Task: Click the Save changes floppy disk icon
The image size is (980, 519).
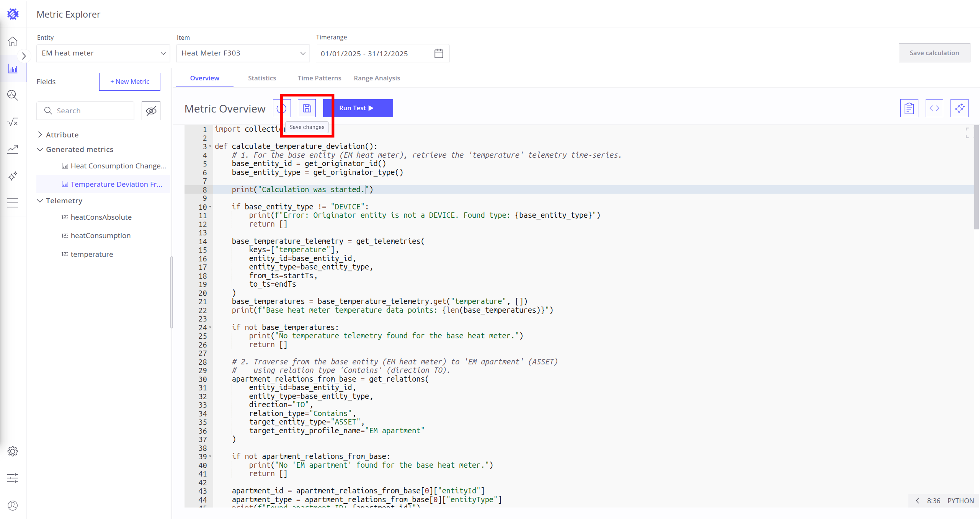Action: coord(307,108)
